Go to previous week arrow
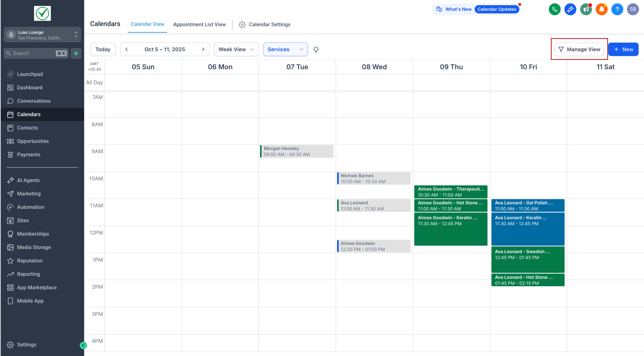644x356 pixels. coord(127,49)
